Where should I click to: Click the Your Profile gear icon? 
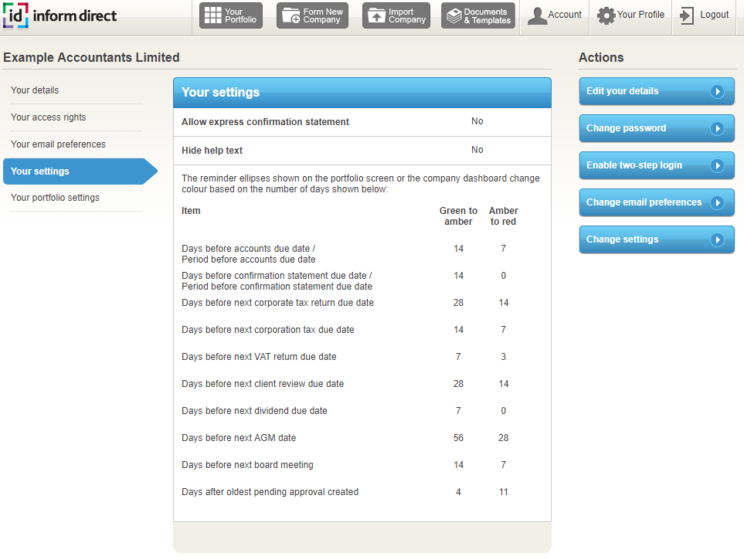click(606, 15)
